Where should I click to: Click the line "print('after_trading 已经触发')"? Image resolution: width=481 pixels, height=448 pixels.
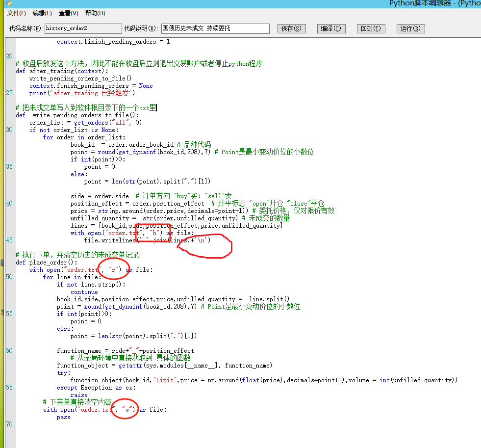point(82,93)
